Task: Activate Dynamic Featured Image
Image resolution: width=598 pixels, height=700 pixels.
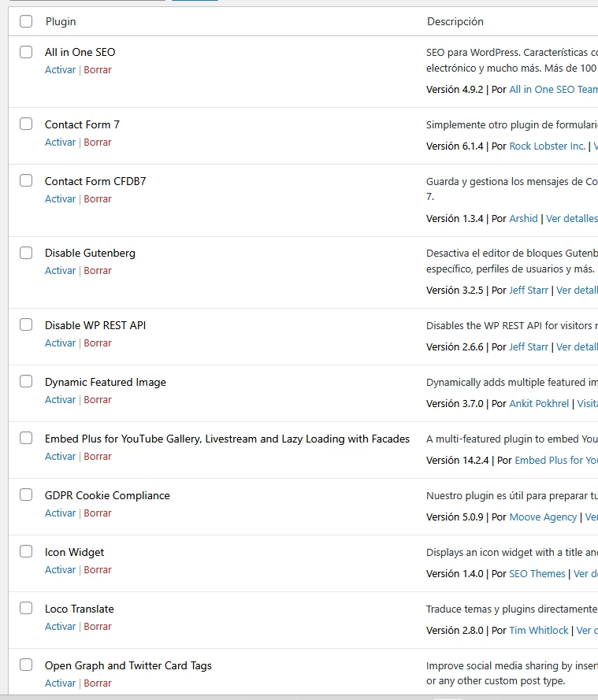Action: tap(61, 399)
